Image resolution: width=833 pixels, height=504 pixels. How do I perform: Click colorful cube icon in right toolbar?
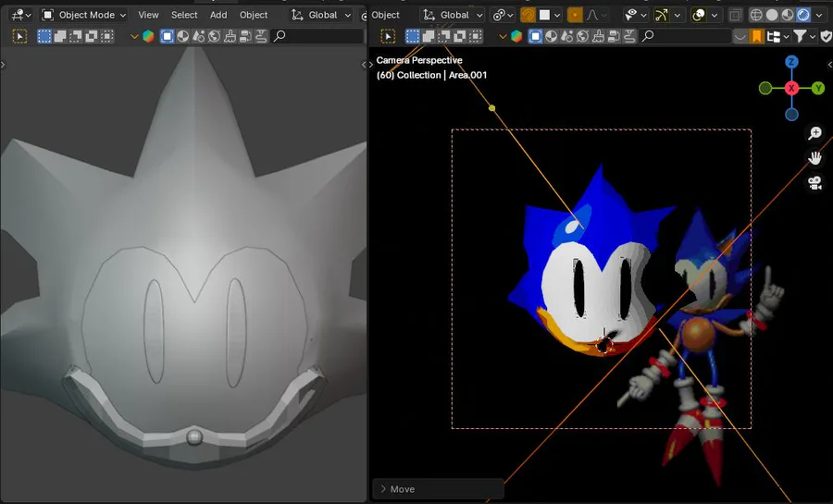[516, 36]
